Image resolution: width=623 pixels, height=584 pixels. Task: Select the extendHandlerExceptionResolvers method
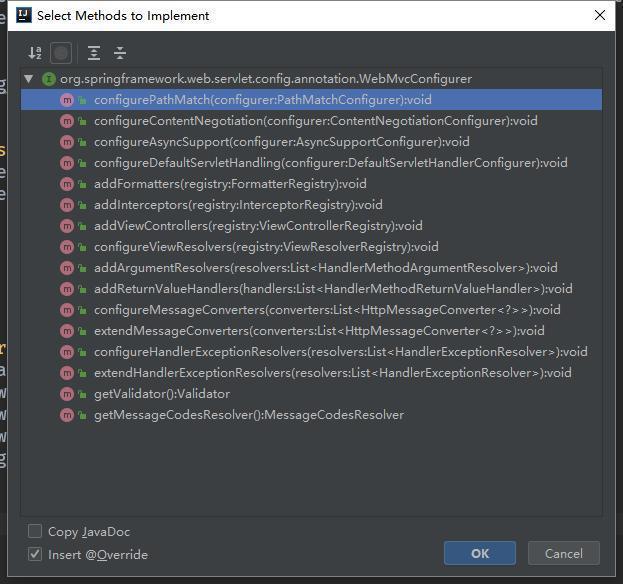pyautogui.click(x=332, y=373)
